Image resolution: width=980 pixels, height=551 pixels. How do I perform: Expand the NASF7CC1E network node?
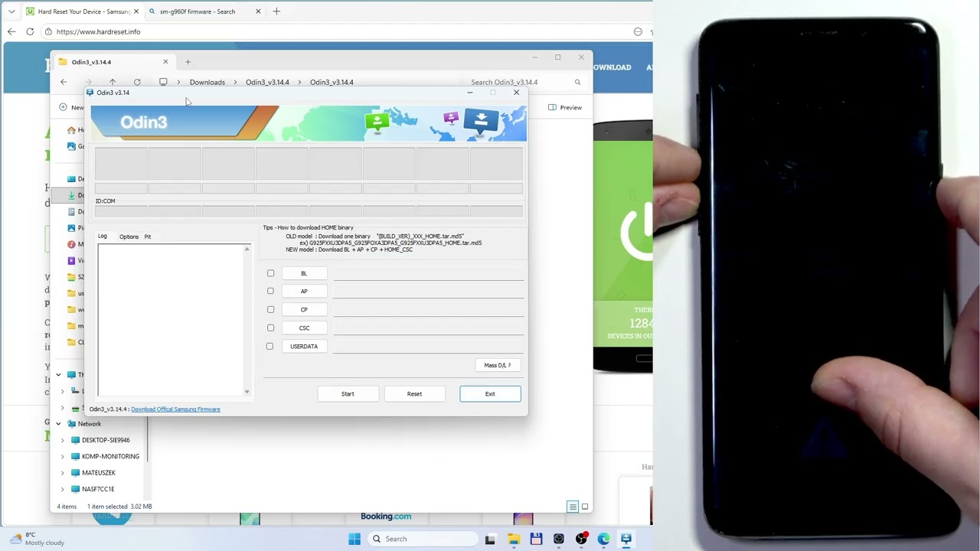[63, 489]
